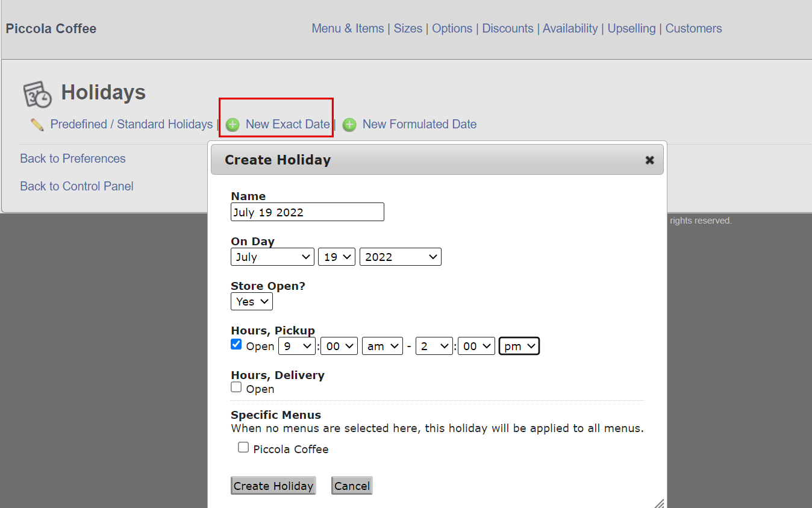The width and height of the screenshot is (812, 508).
Task: Go Back to Control Panel
Action: 77,186
